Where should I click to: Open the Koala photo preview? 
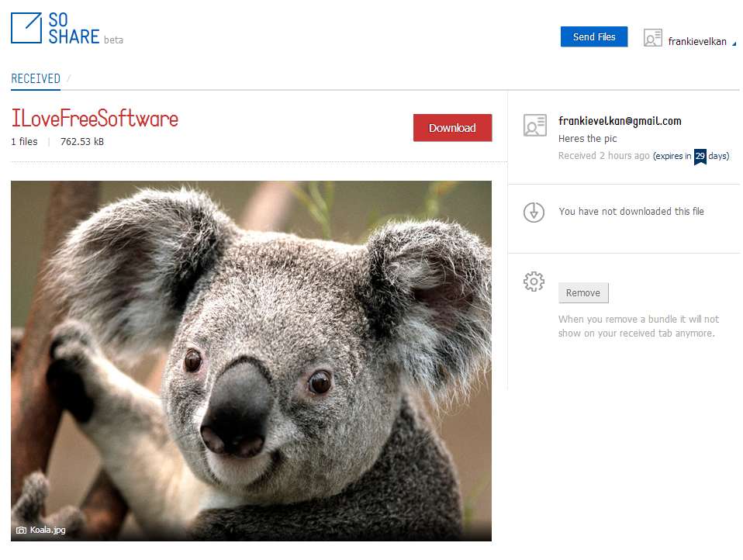[x=251, y=361]
